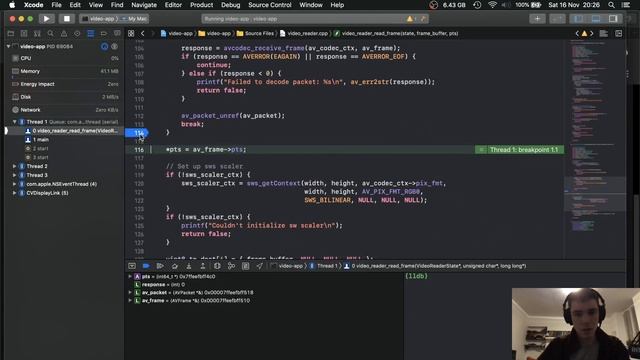Open the File menu

pyautogui.click(x=56, y=5)
